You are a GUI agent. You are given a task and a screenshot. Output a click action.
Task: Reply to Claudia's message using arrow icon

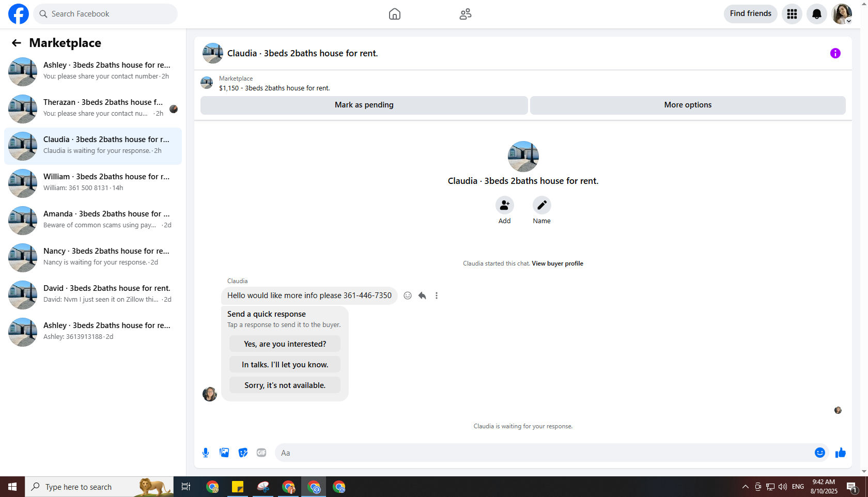pyautogui.click(x=422, y=296)
